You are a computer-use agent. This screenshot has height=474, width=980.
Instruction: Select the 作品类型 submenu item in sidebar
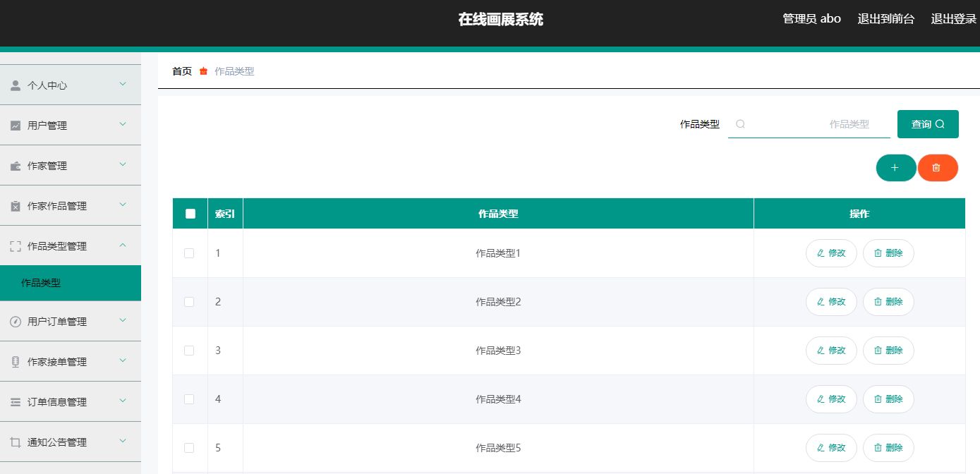click(x=71, y=283)
